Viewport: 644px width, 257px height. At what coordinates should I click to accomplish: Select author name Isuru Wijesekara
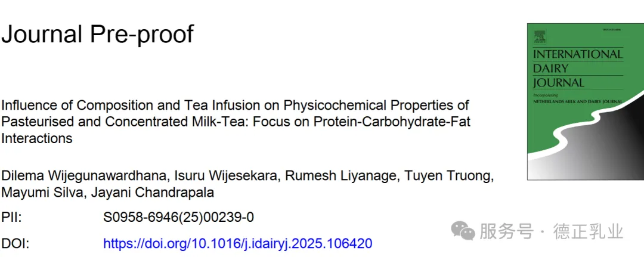227,176
